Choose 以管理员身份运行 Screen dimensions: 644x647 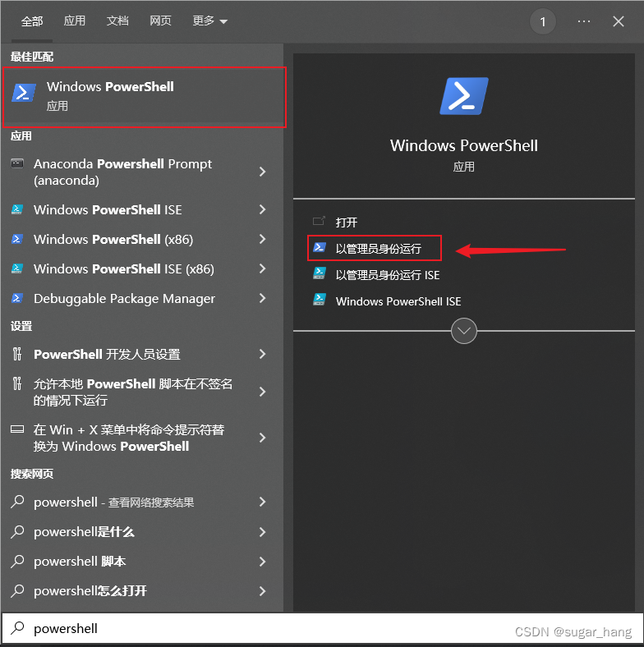379,249
